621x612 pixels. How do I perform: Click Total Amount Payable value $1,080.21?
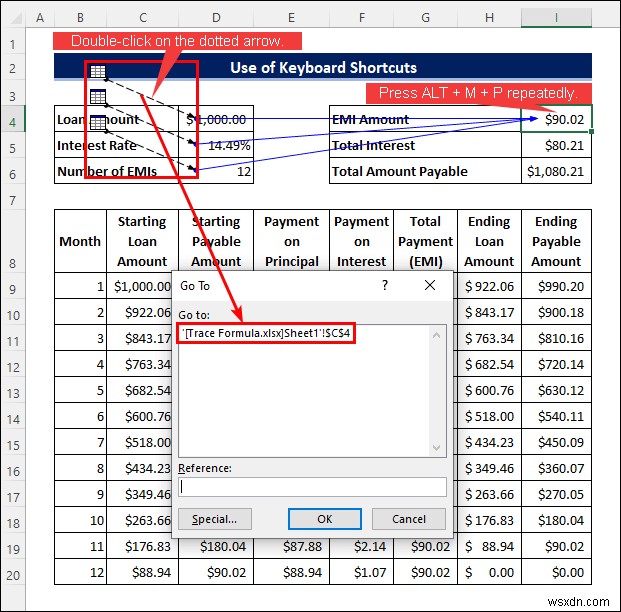click(x=556, y=171)
